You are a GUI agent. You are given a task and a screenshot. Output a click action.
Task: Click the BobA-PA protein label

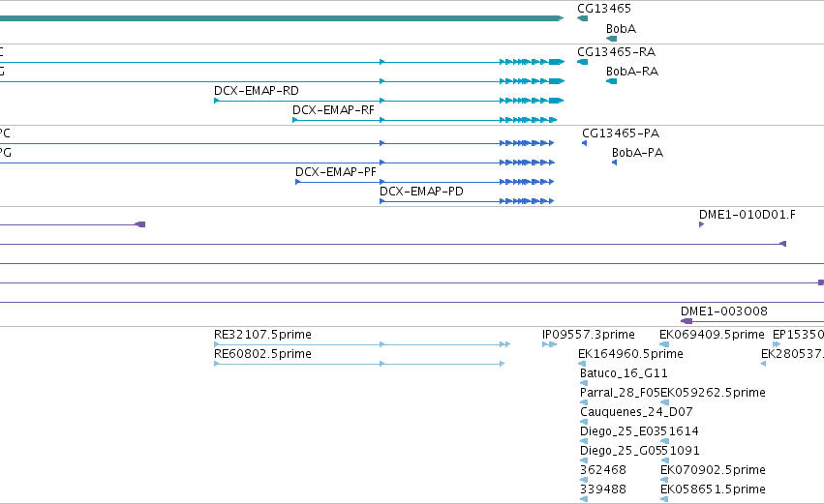[637, 153]
